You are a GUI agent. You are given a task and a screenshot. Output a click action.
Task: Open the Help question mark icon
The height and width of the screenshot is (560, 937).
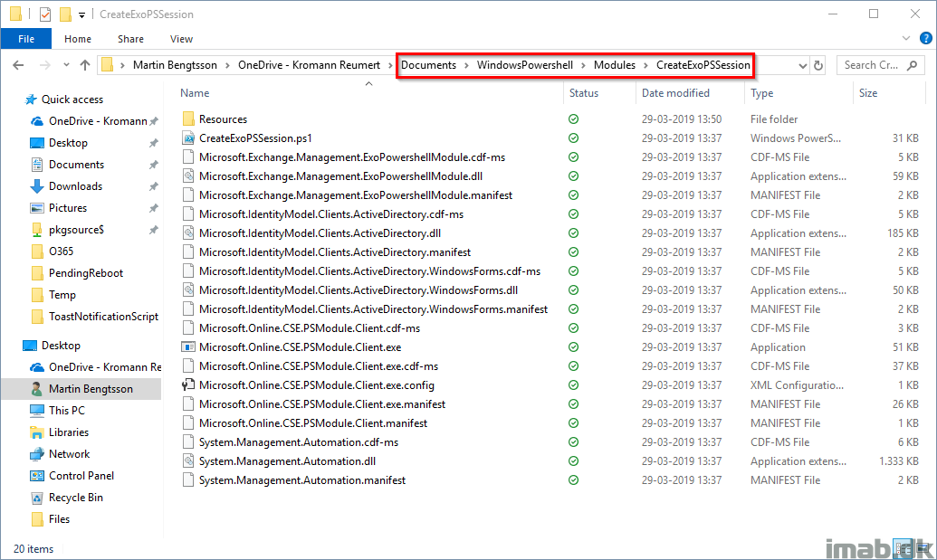click(925, 38)
